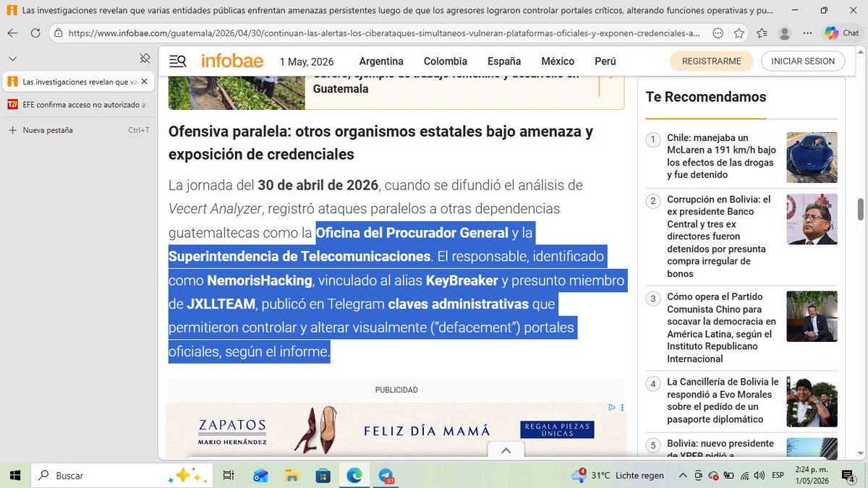Open 'Chile: manejaba un McLaren' article
Image resolution: width=868 pixels, height=488 pixels.
click(721, 156)
